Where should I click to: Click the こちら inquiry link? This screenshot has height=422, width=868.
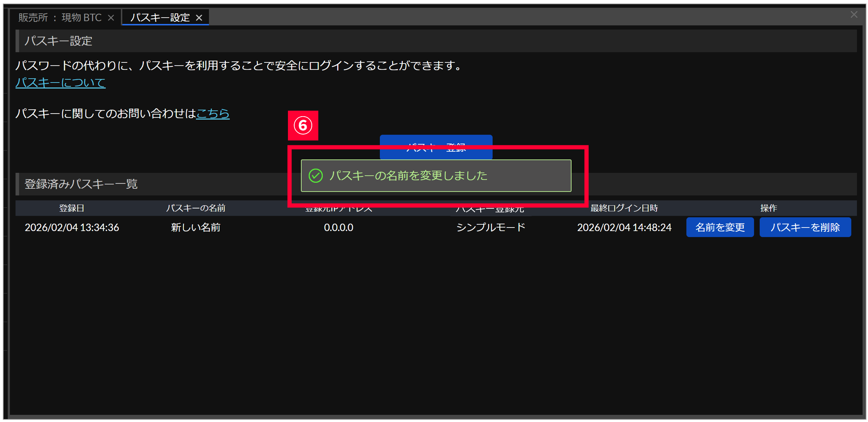213,113
